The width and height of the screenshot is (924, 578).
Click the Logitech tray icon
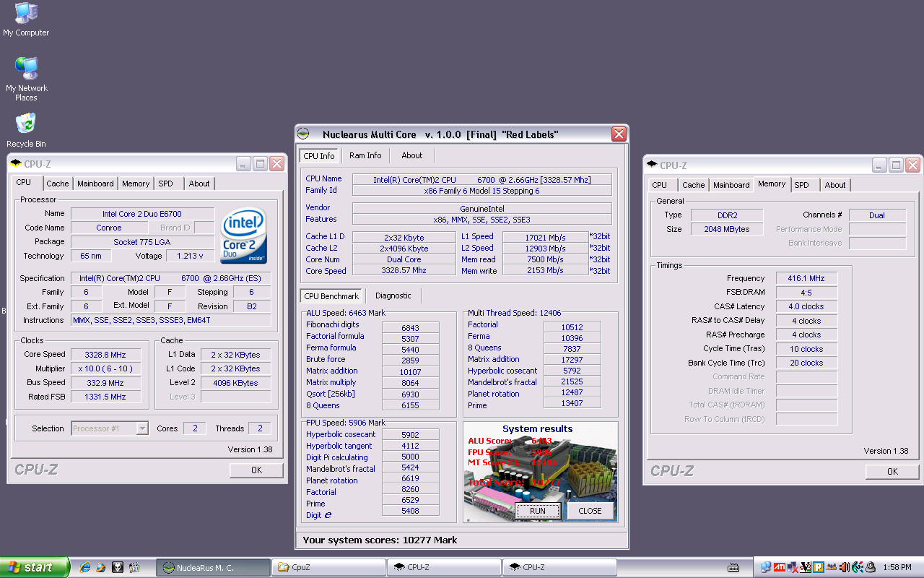[x=858, y=567]
